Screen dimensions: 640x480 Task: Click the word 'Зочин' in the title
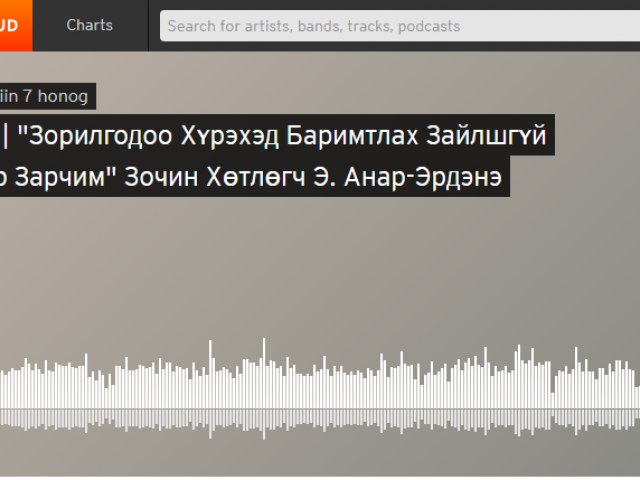tap(161, 177)
